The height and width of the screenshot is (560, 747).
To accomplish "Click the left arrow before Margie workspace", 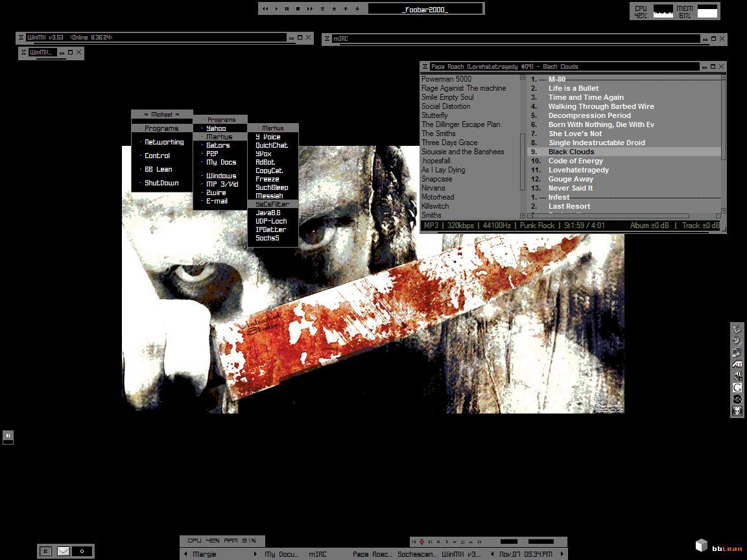I will 185,554.
